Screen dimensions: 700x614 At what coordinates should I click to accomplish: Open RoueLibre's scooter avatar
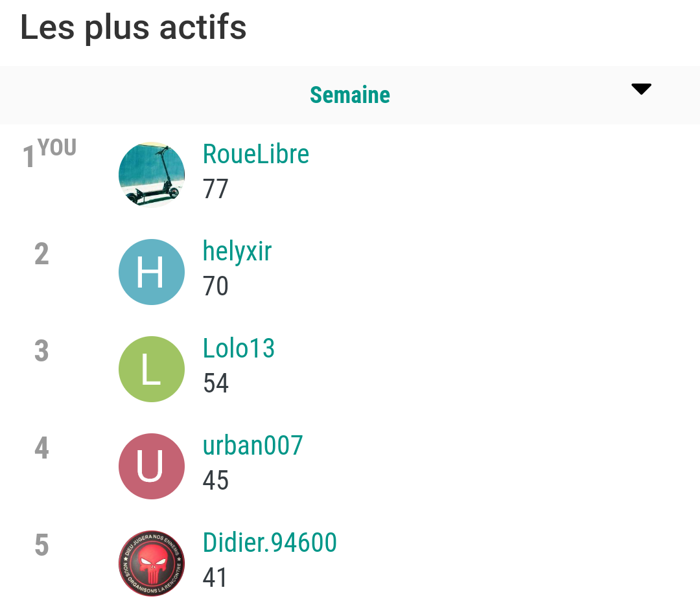click(152, 175)
